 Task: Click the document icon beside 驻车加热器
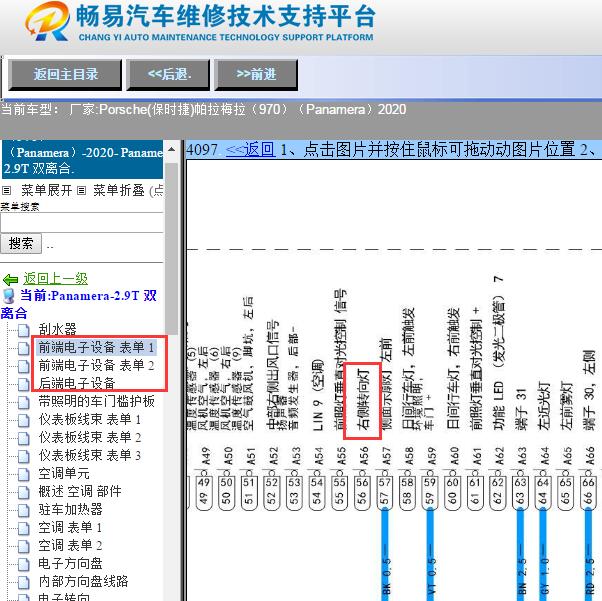coord(23,511)
